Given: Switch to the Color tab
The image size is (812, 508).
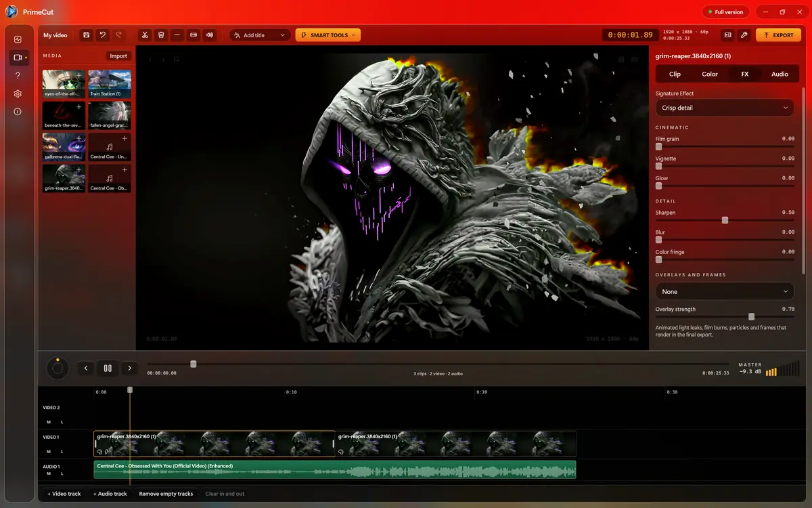Looking at the screenshot, I should (710, 74).
